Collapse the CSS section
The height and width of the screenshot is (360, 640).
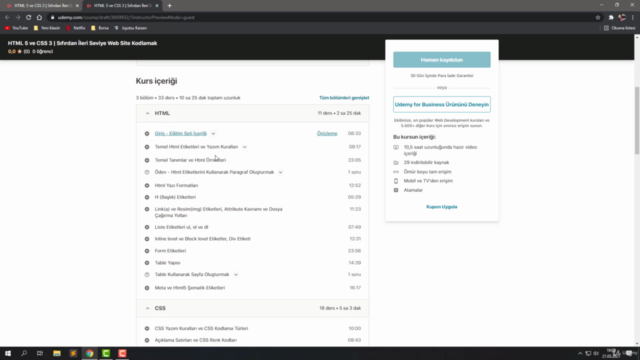(x=147, y=309)
